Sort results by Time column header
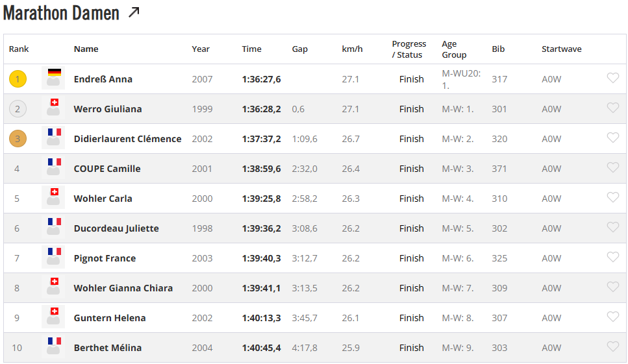 pyautogui.click(x=251, y=49)
